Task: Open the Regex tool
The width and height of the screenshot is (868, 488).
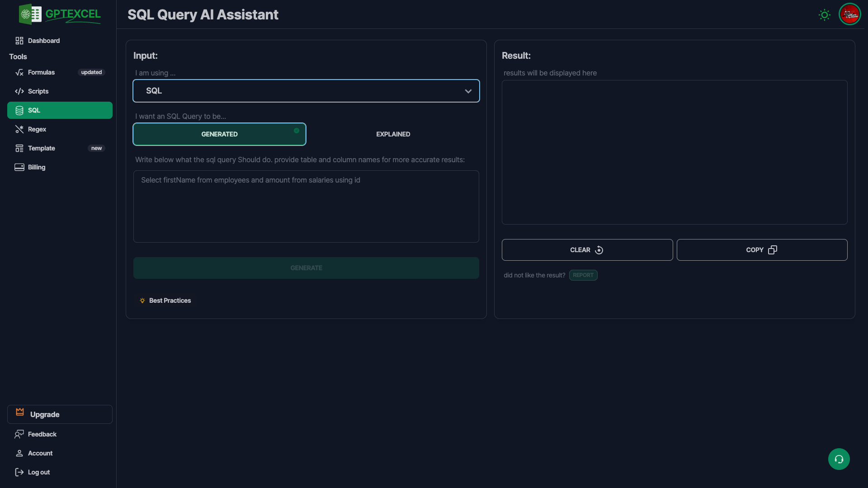Action: [x=37, y=129]
